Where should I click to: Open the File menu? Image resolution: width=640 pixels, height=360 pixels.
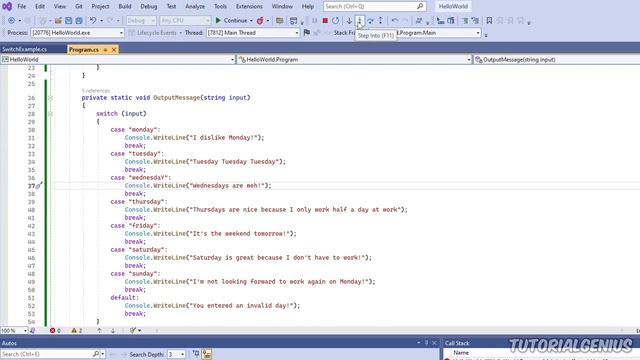tap(21, 7)
